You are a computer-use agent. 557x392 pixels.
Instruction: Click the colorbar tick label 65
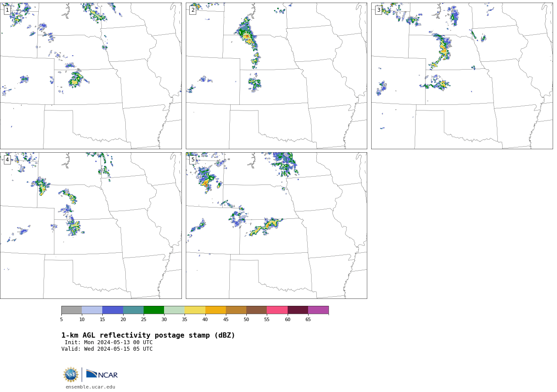click(x=308, y=320)
